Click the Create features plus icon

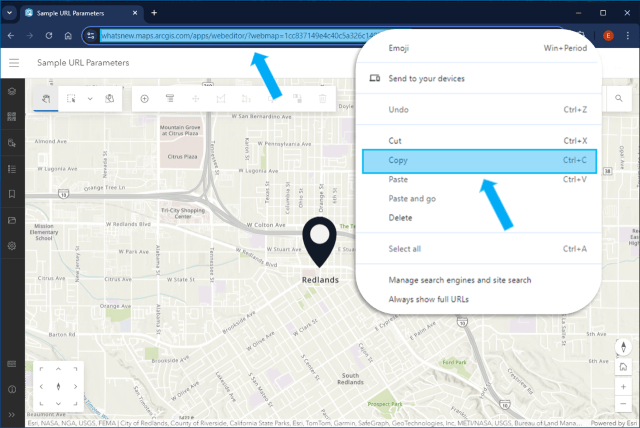144,98
